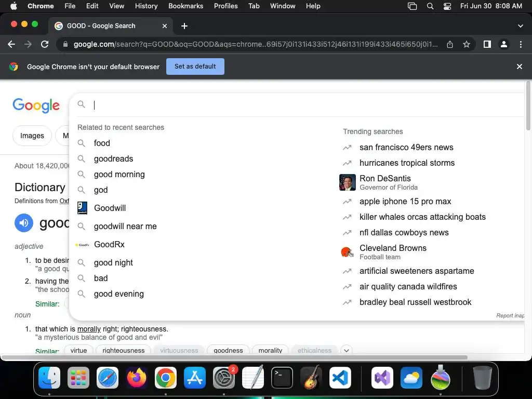
Task: Select trending 'hurricanes tropical storms'
Action: (407, 163)
